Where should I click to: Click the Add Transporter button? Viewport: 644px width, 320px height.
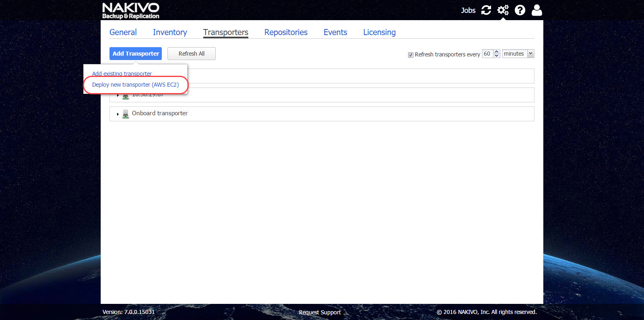pos(136,54)
